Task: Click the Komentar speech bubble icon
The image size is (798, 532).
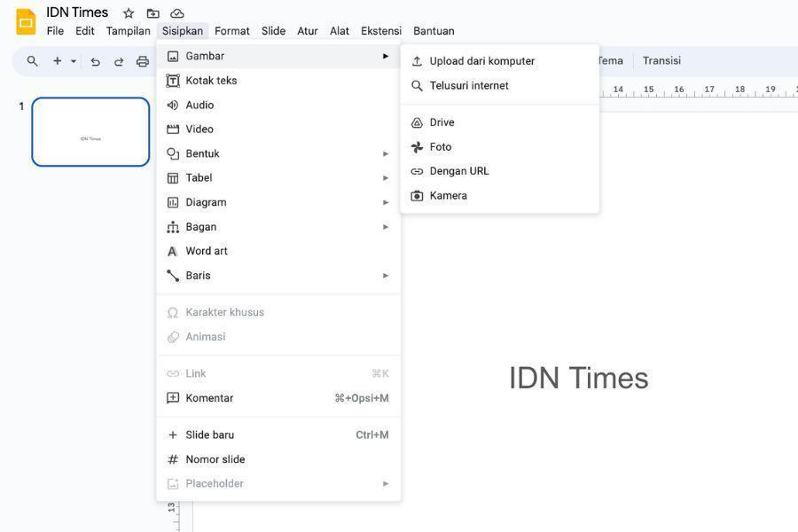Action: 173,398
